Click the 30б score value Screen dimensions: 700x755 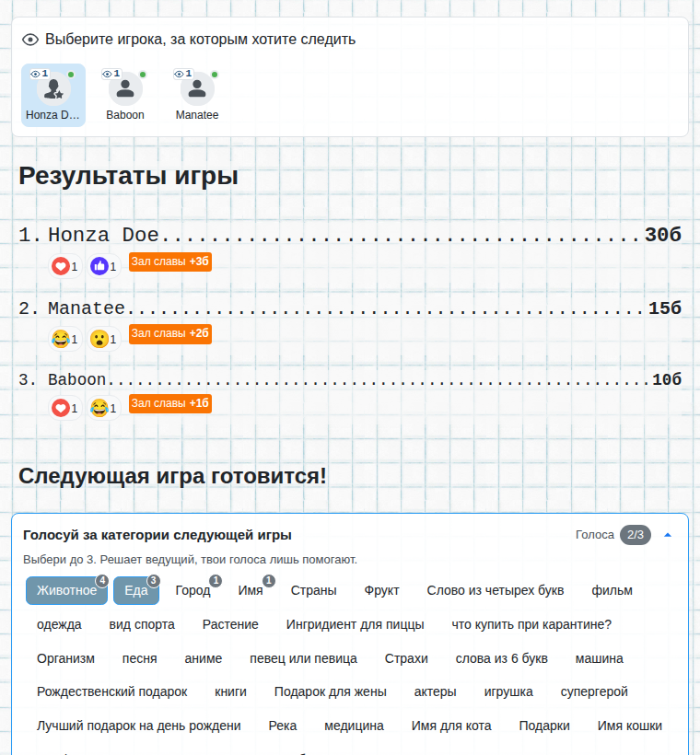[663, 235]
